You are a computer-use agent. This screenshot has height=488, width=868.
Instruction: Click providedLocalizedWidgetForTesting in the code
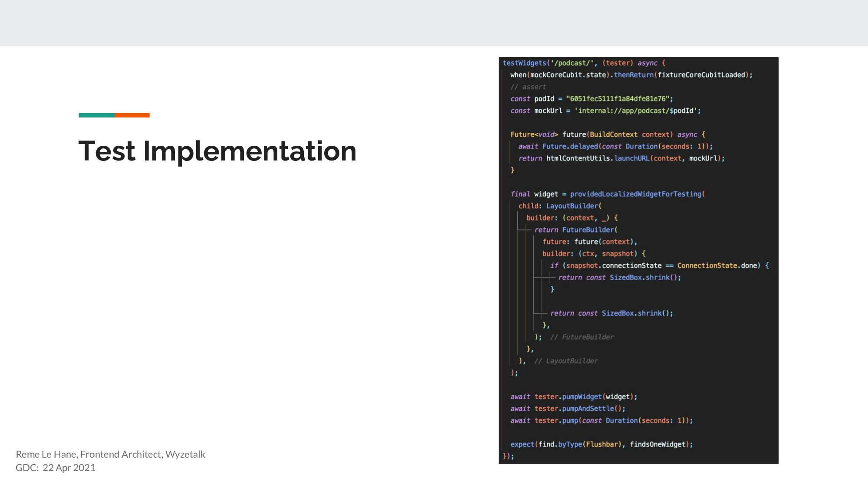pos(636,194)
